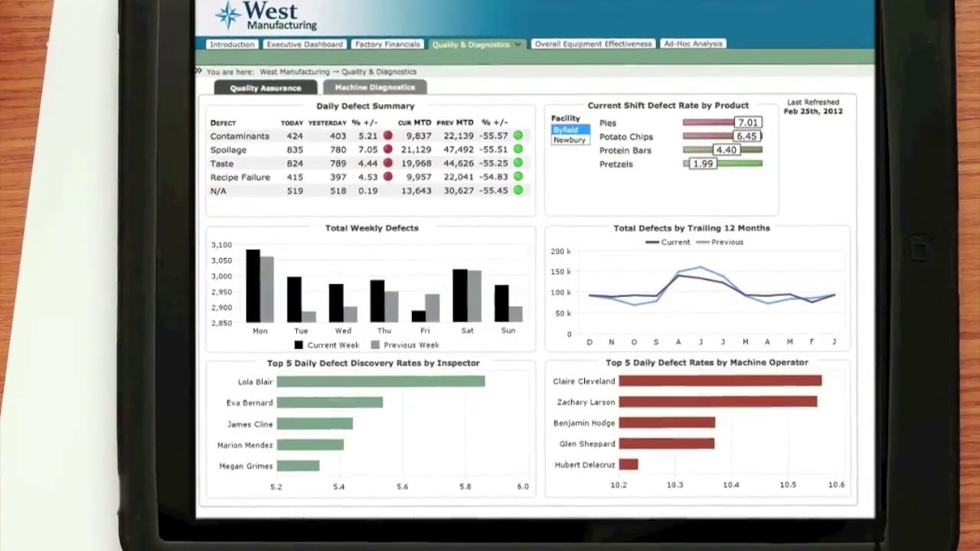The image size is (980, 551).
Task: Click the gray Sat previous week bar
Action: [x=475, y=296]
